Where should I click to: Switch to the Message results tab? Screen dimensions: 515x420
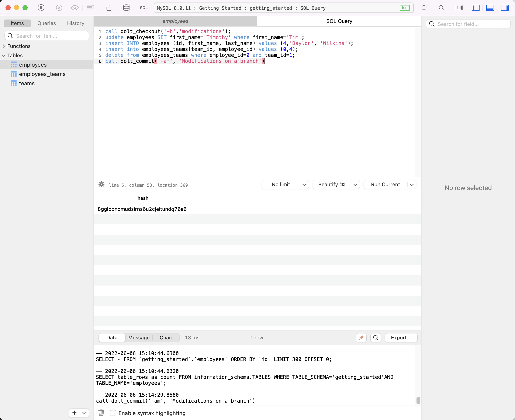(x=139, y=337)
